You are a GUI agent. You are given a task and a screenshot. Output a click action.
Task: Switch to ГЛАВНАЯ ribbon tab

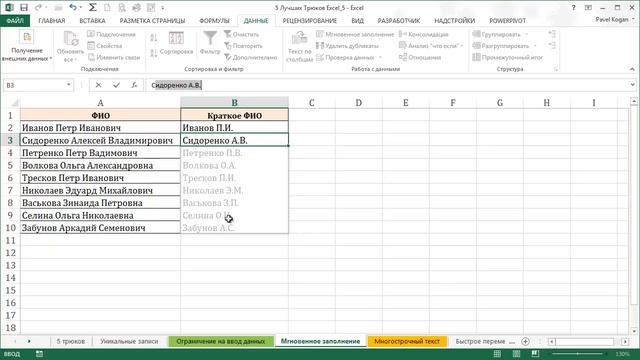click(x=52, y=20)
